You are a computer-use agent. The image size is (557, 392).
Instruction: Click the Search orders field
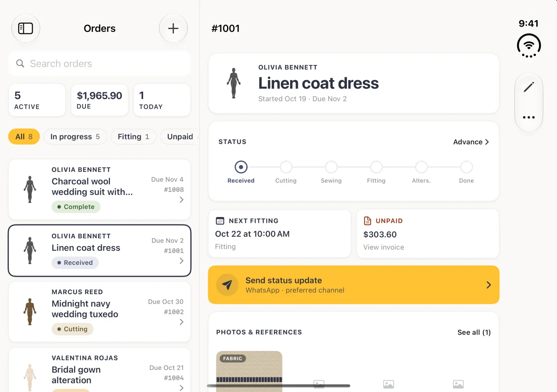coord(99,63)
